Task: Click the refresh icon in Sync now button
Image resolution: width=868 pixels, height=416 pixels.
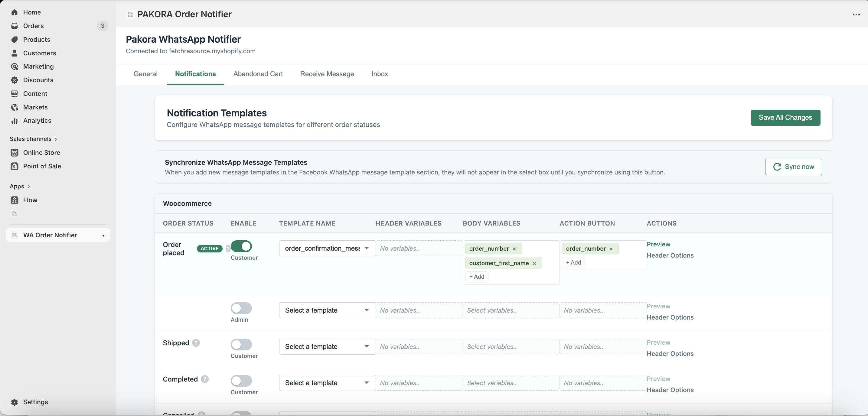Action: coord(777,167)
